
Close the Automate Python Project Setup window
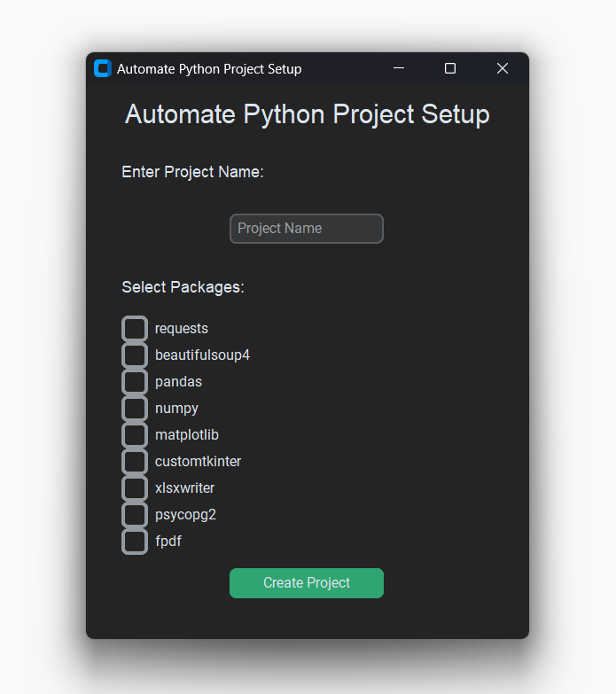coord(503,68)
